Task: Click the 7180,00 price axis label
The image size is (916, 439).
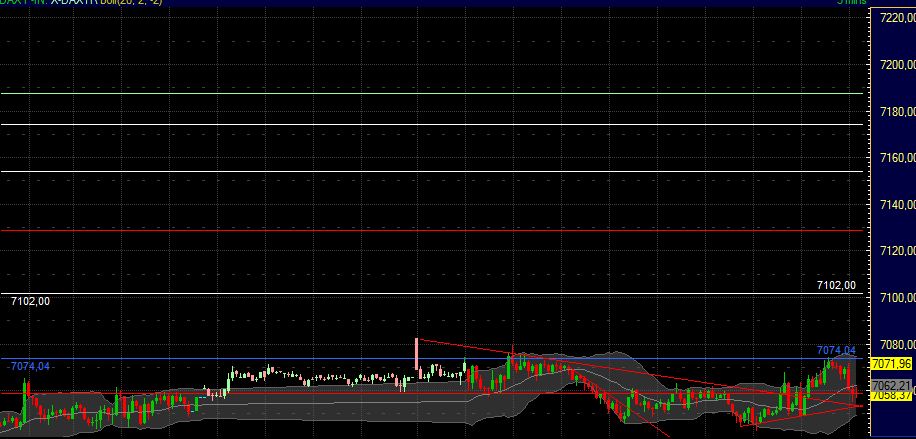Action: pos(896,111)
